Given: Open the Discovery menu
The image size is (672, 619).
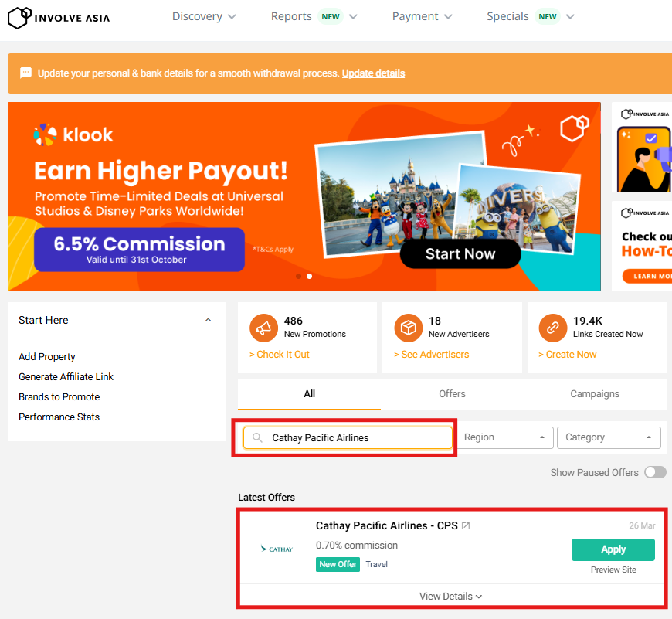Looking at the screenshot, I should 204,16.
